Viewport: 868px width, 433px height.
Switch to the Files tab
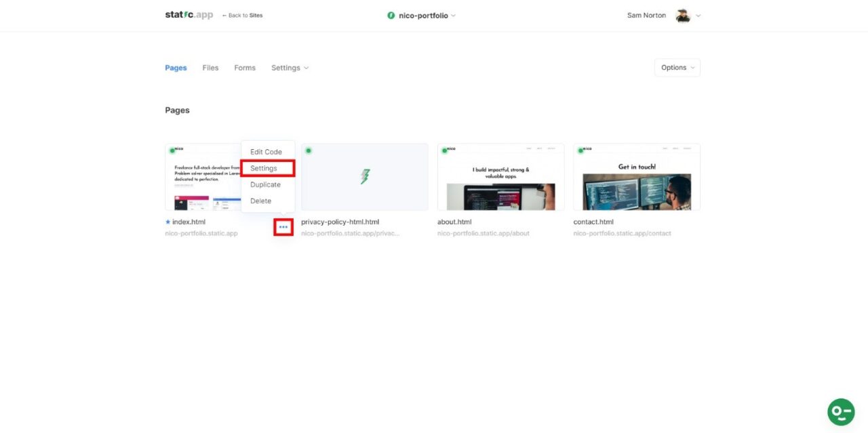[210, 68]
